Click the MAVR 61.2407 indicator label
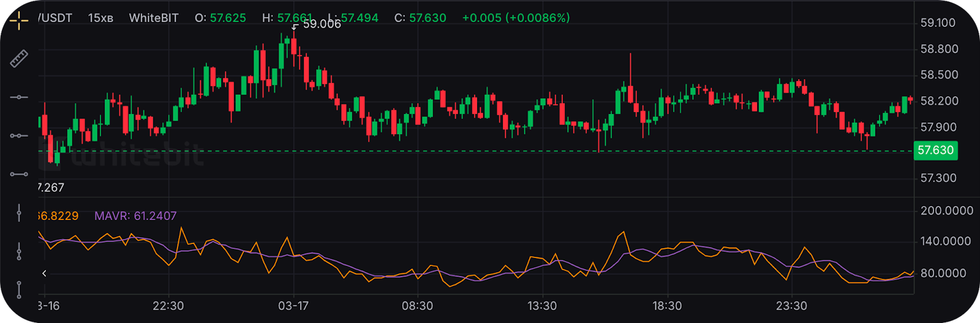 [135, 216]
